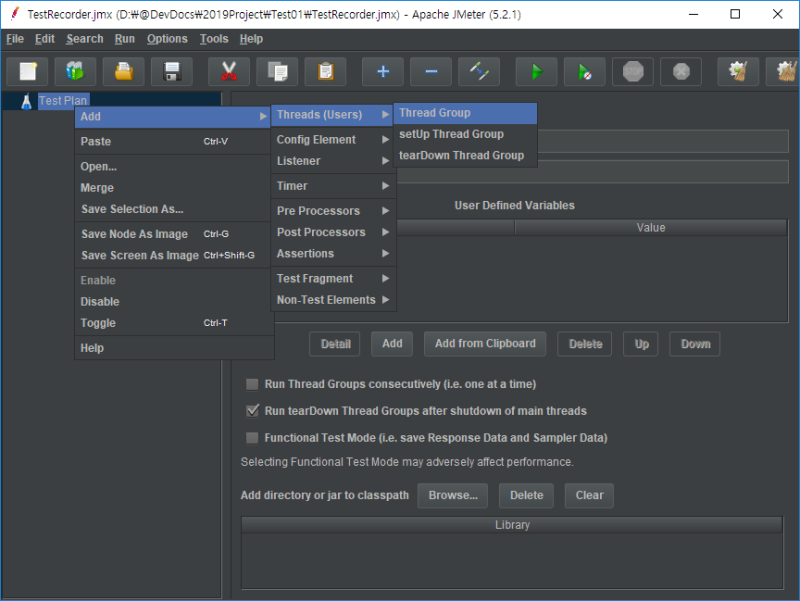Expand the Add submenu entry
This screenshot has height=601, width=800.
173,116
